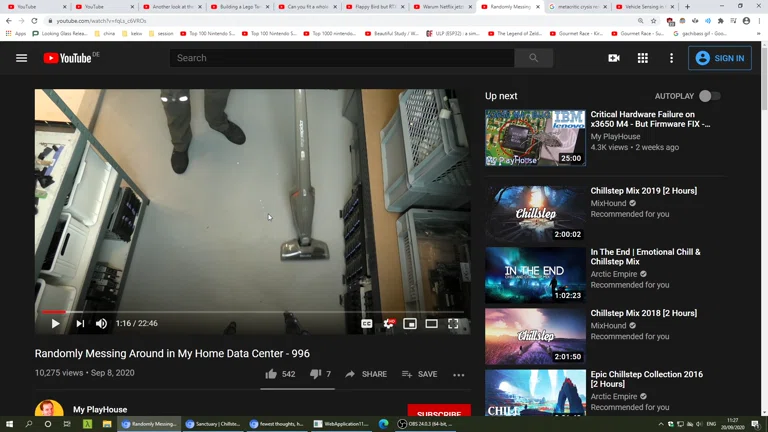Expand more actions menu below video
The height and width of the screenshot is (432, 768).
(459, 375)
